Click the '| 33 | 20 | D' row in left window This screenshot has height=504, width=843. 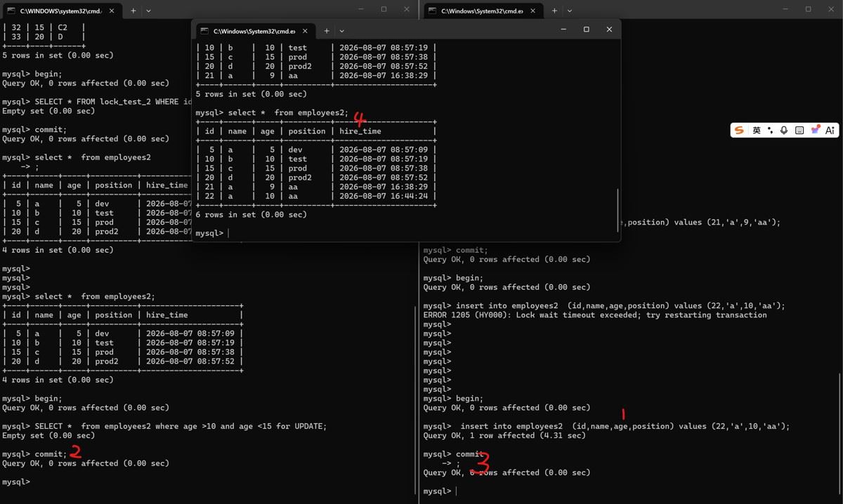coord(44,37)
